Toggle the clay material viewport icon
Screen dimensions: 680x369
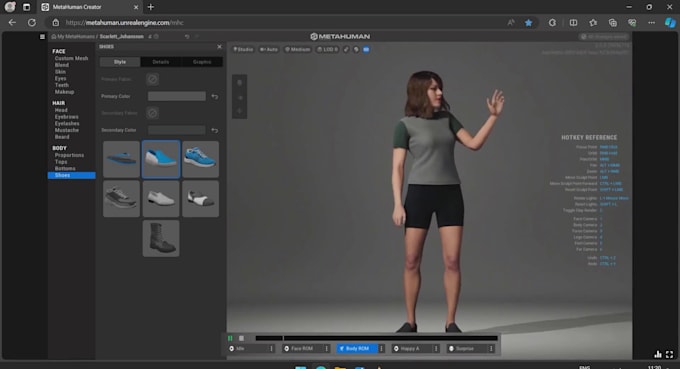point(356,49)
